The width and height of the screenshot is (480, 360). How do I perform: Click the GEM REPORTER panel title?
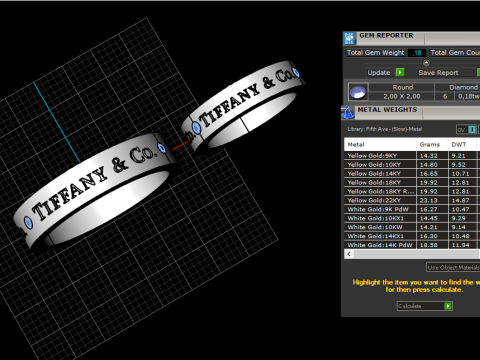[x=386, y=35]
